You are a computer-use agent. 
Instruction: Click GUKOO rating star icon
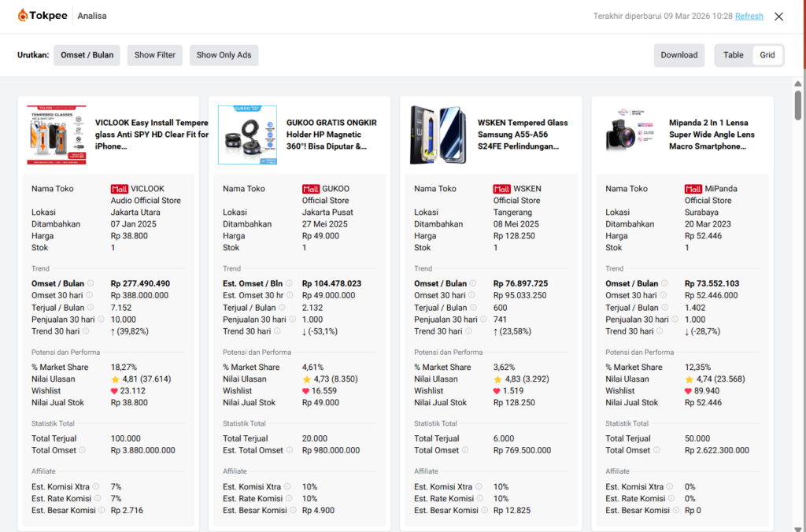coord(306,379)
